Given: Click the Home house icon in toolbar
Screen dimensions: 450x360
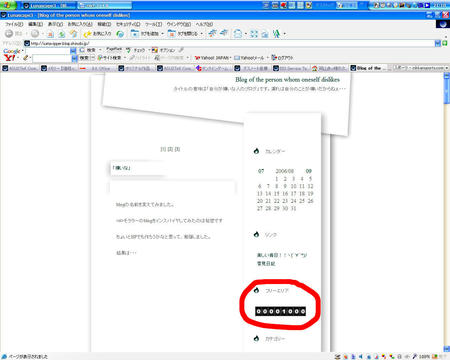Looking at the screenshot, I should [x=73, y=34].
